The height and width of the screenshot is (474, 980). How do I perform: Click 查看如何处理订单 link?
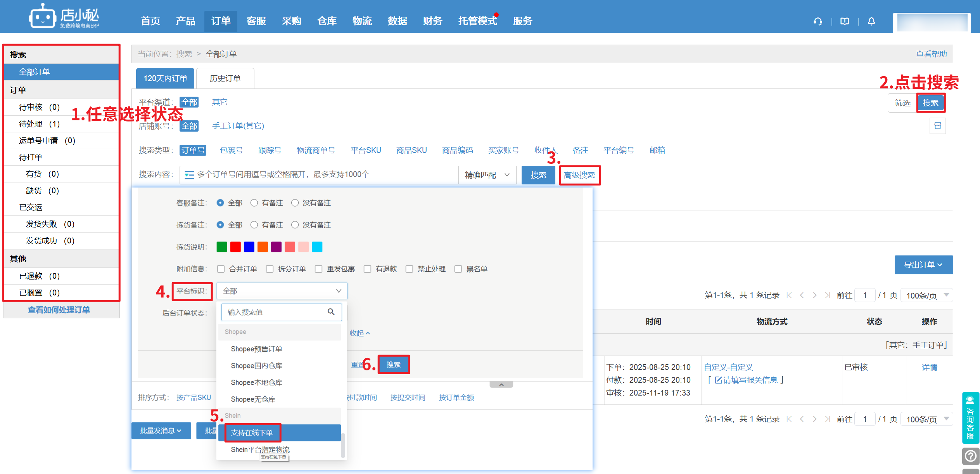click(x=59, y=310)
